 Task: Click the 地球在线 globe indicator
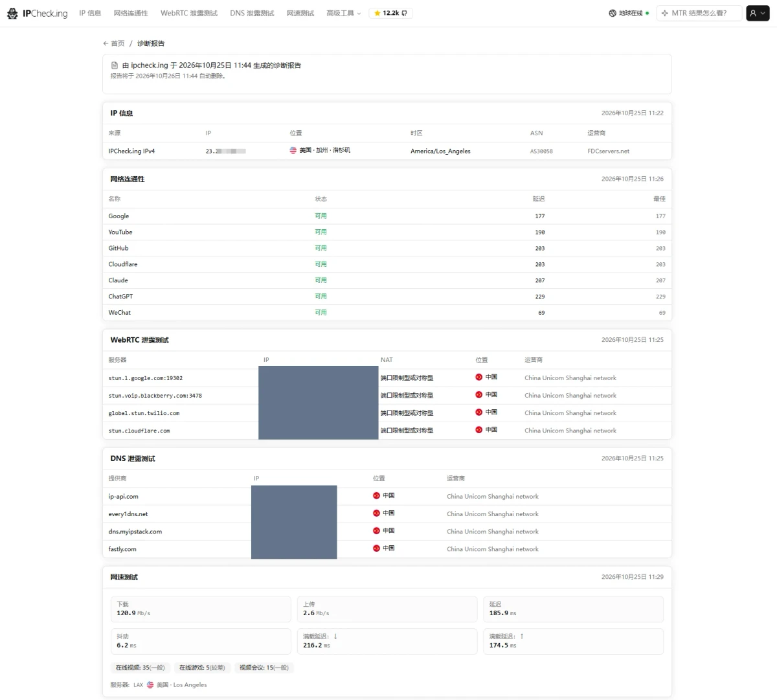pyautogui.click(x=629, y=13)
